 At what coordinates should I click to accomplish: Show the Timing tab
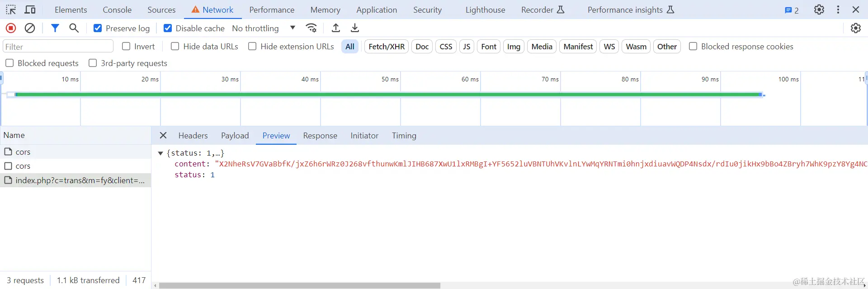point(404,135)
